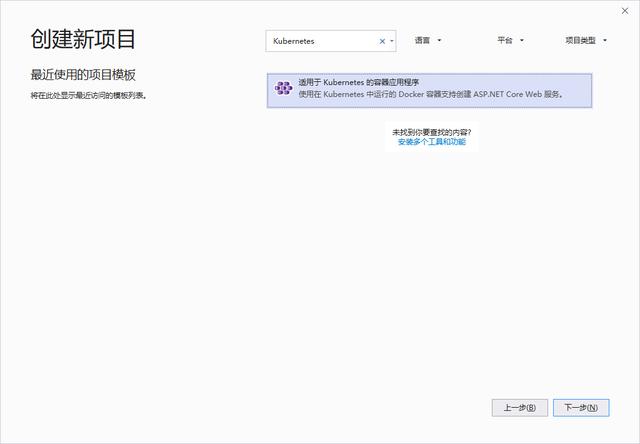Click the 创建新项目 title

[83, 39]
